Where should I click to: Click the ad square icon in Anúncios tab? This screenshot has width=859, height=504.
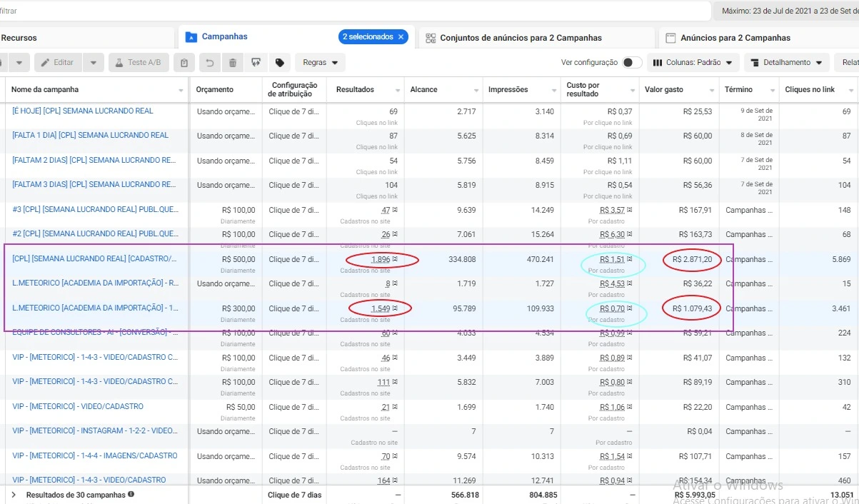point(670,38)
